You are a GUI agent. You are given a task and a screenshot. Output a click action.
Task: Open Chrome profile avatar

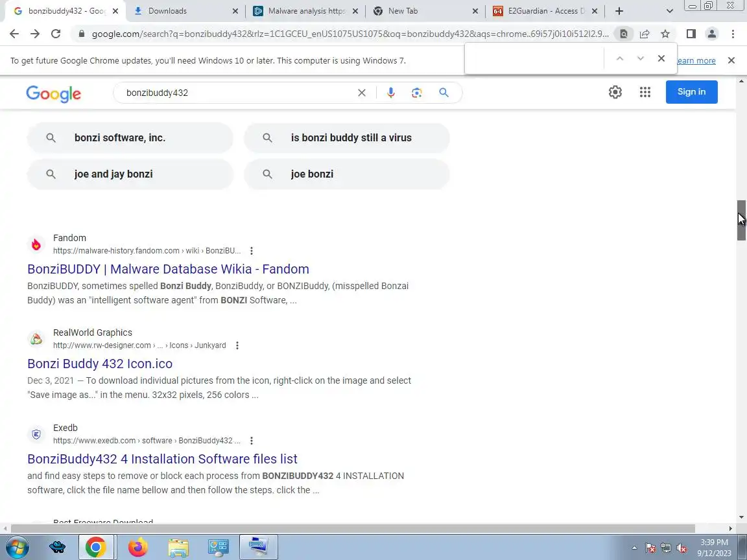point(712,34)
